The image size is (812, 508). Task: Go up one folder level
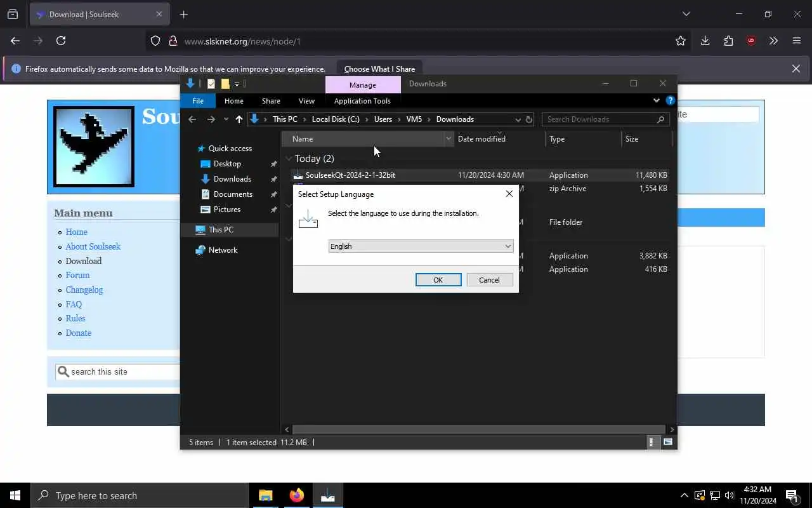coord(239,119)
